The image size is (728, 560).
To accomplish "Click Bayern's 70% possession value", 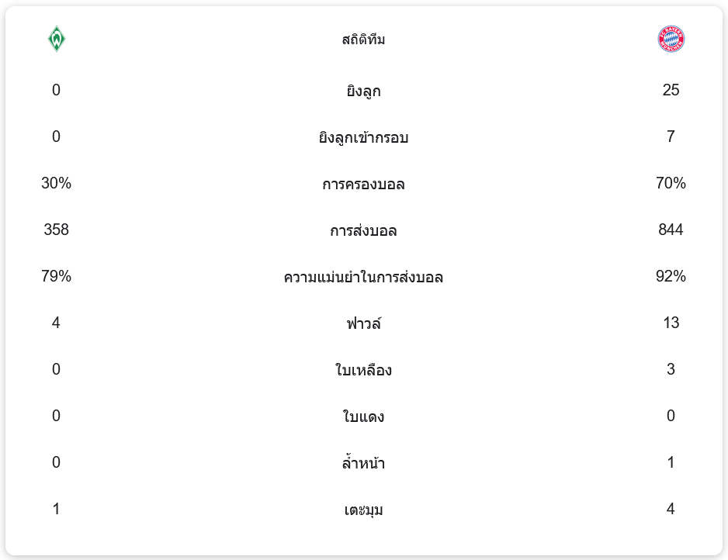I will [671, 183].
